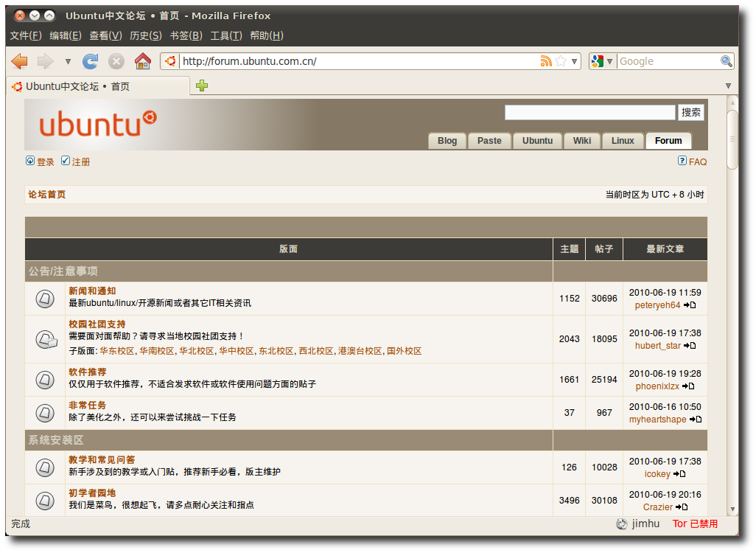This screenshot has width=756, height=553.
Task: Select the Ubuntu中文论坛 browser tab
Action: click(x=98, y=86)
